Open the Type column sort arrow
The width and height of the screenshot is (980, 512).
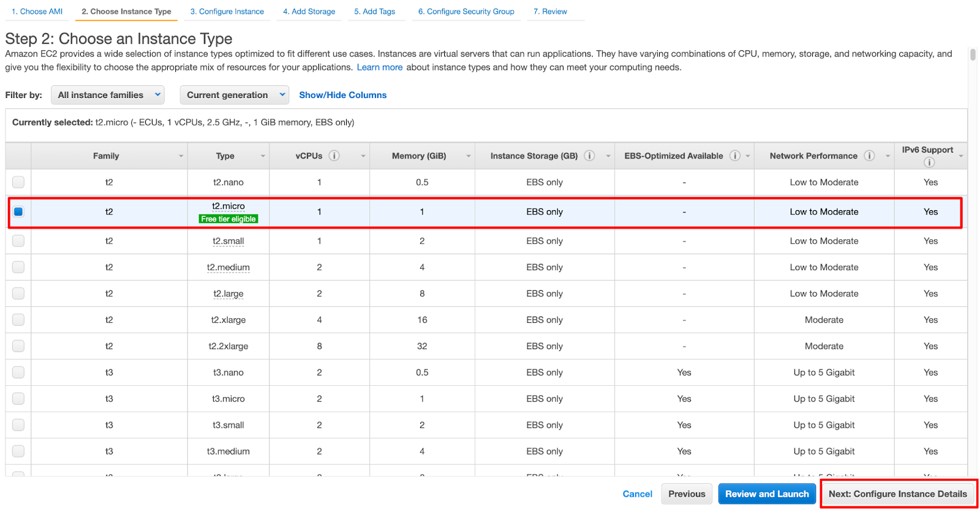coord(263,156)
